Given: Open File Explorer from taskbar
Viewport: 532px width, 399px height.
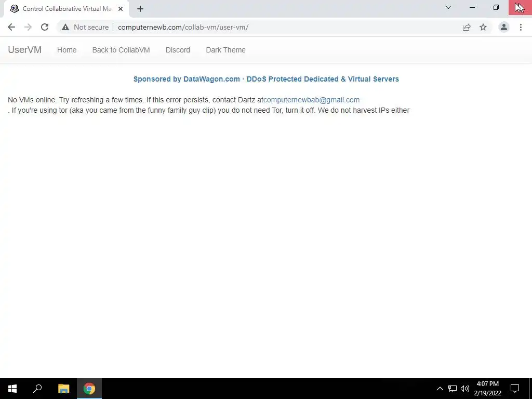Looking at the screenshot, I should point(63,389).
